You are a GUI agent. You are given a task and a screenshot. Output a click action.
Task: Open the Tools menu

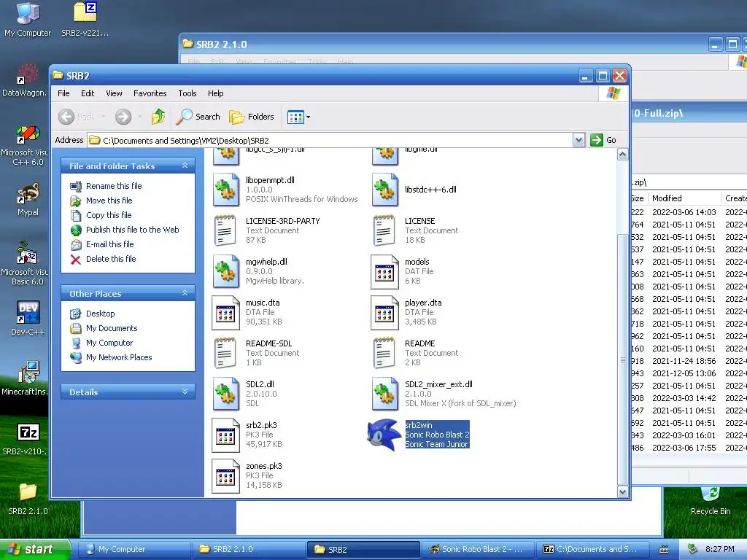point(187,93)
